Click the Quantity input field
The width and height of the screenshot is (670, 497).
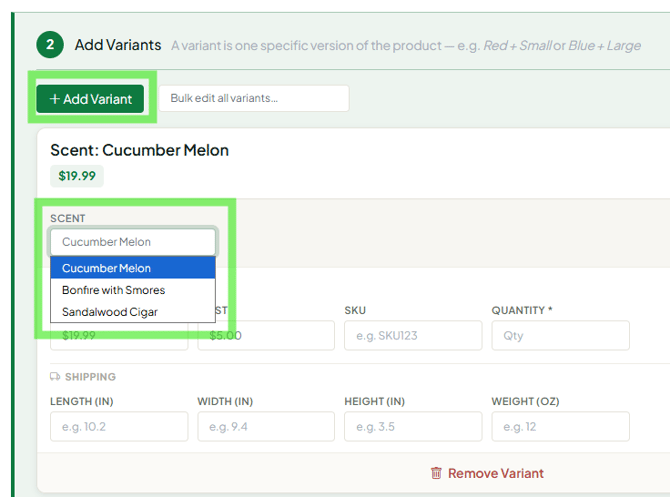pyautogui.click(x=560, y=335)
